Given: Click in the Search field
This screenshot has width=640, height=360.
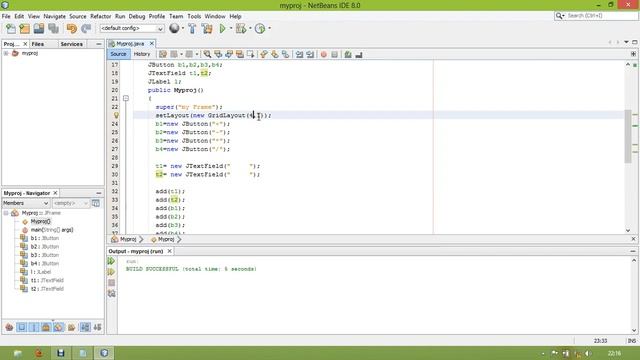Looking at the screenshot, I should point(600,16).
